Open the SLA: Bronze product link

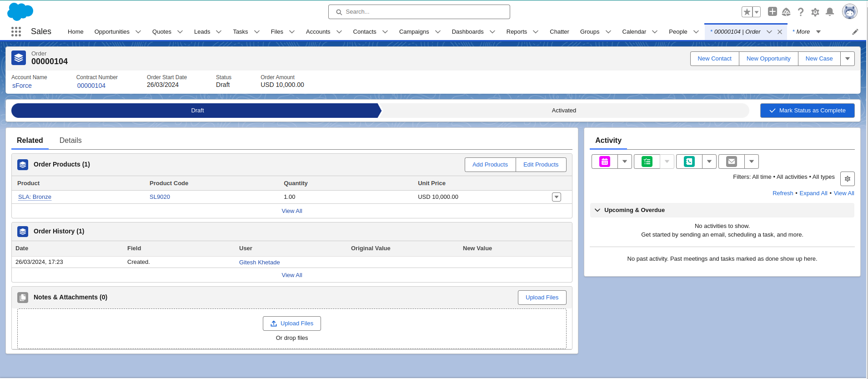click(35, 197)
